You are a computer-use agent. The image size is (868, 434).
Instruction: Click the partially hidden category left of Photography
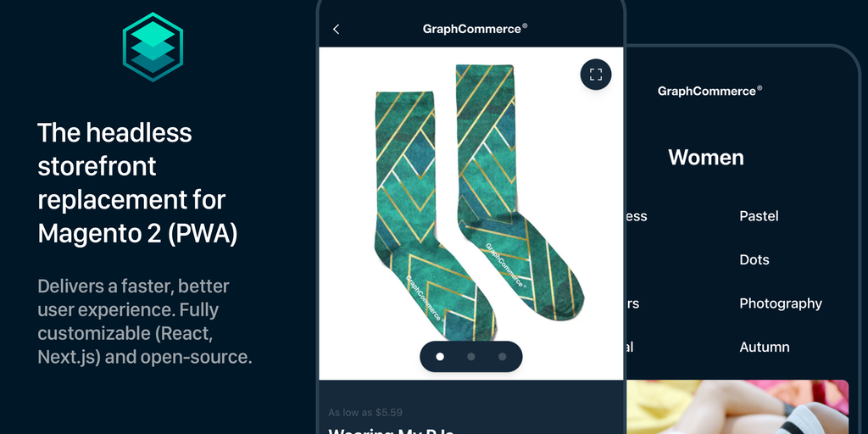pos(633,303)
